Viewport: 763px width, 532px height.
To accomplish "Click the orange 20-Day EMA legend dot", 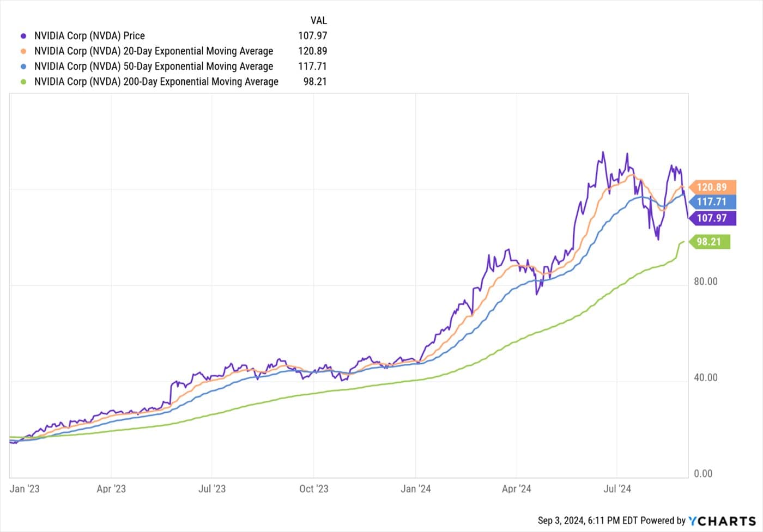I will tap(23, 51).
